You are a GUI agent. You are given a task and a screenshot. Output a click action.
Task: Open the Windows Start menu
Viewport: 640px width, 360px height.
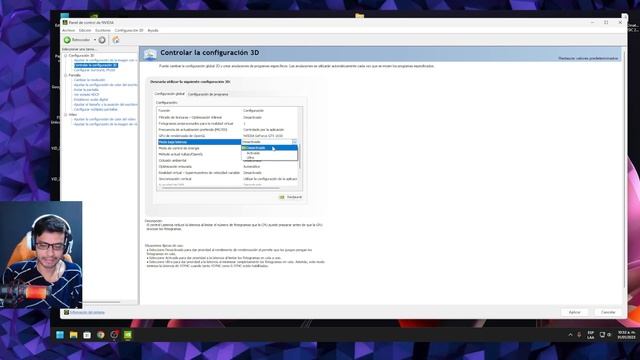pos(60,335)
